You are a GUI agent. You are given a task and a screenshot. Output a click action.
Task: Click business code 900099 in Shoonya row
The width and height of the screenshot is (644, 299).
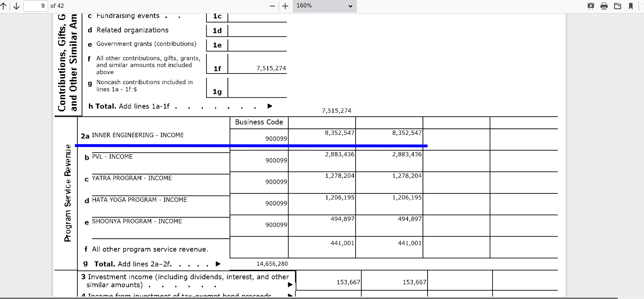point(276,225)
